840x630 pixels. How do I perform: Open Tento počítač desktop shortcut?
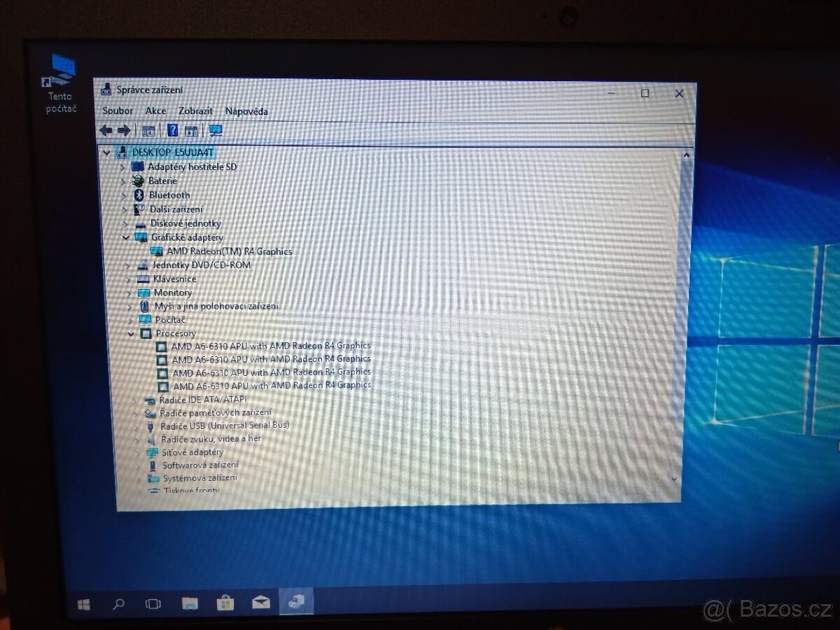(62, 84)
